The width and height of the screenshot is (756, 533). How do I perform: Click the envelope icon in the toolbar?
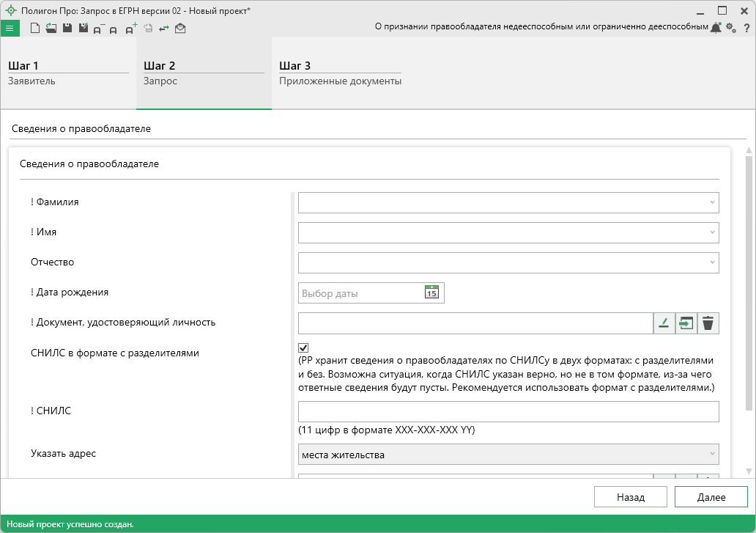[x=180, y=29]
